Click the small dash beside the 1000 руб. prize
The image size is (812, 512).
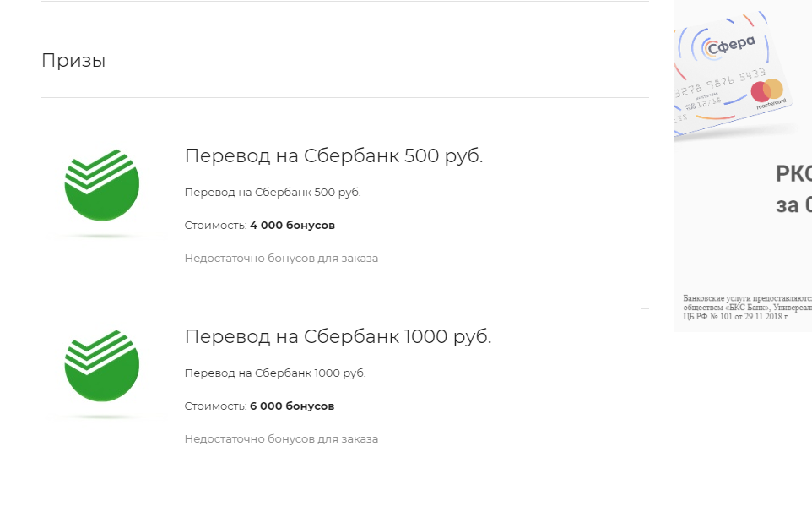645,309
